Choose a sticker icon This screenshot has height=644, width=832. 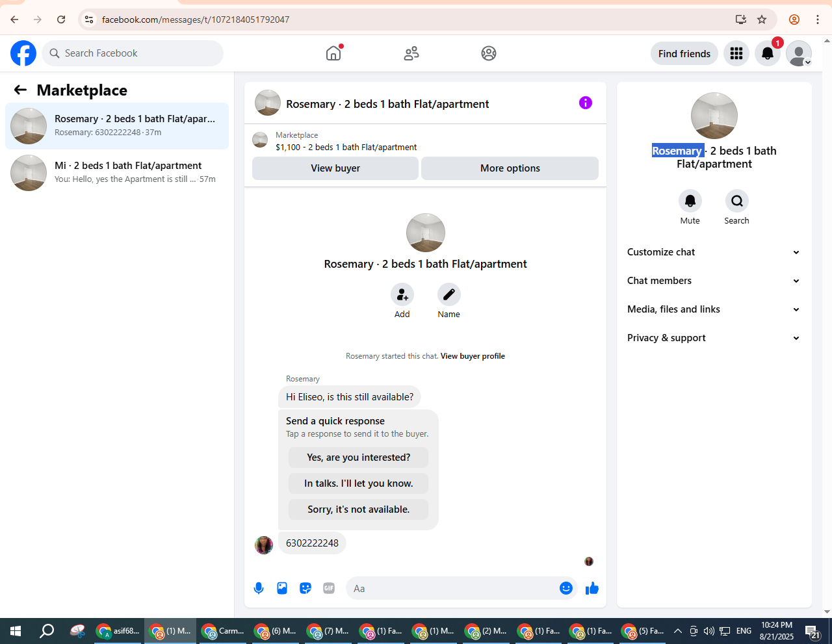(305, 588)
